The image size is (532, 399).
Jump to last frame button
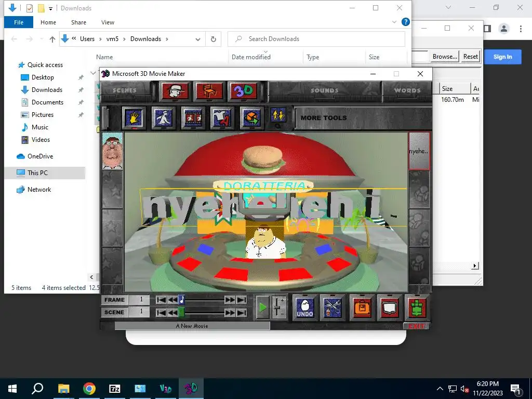(x=242, y=300)
